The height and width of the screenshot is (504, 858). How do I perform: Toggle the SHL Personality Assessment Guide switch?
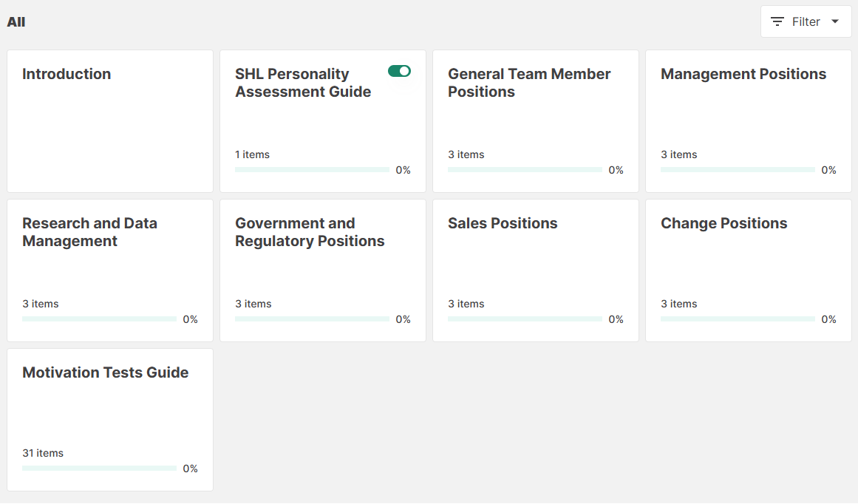tap(399, 71)
